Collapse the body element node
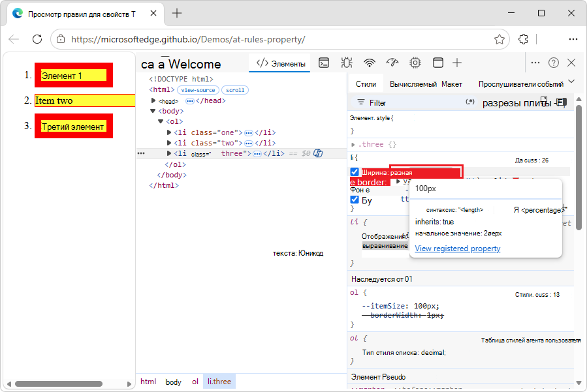This screenshot has height=392, width=587. [153, 111]
